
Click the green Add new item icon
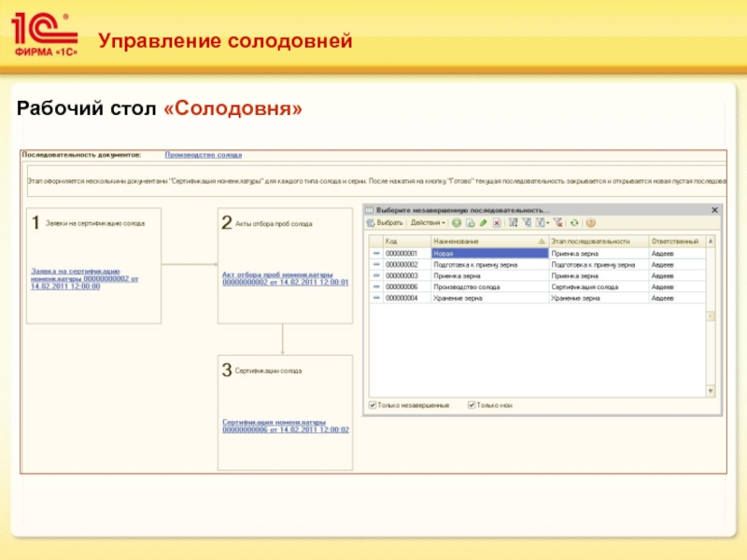[x=457, y=223]
